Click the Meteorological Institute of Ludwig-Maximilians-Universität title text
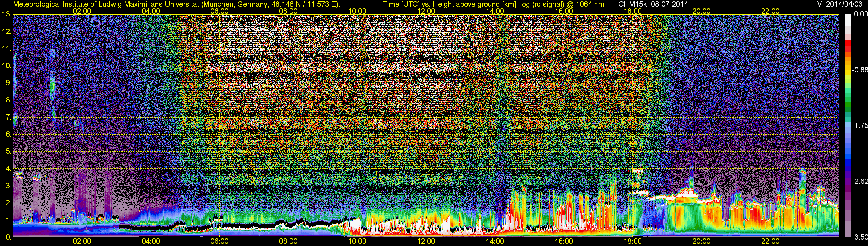Viewport: 868px width, 246px height. click(x=176, y=4)
